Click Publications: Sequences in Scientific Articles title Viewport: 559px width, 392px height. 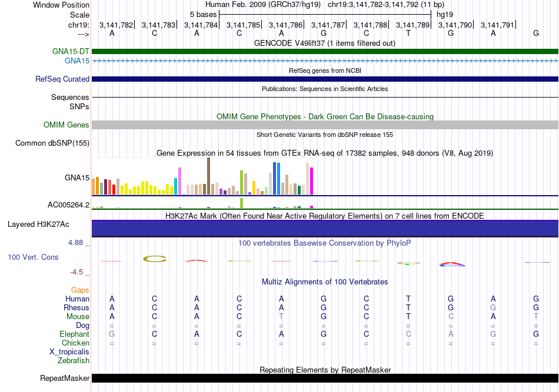coord(325,89)
